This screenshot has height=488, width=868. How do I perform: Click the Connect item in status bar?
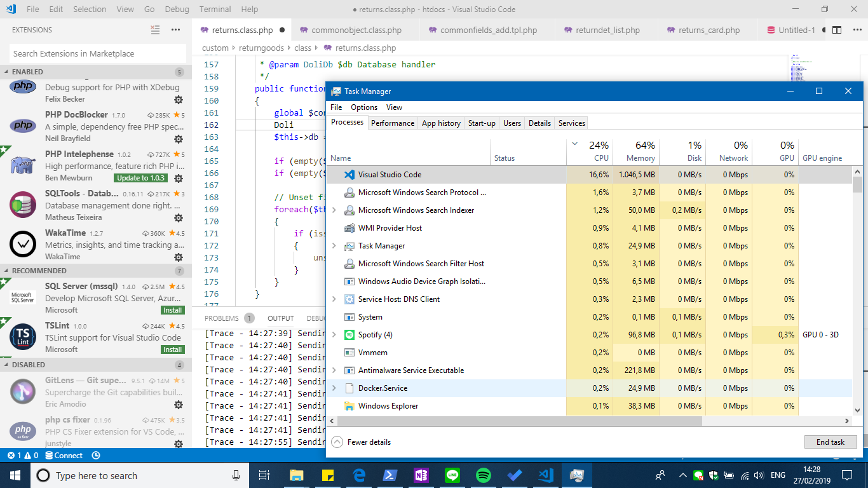coord(64,456)
